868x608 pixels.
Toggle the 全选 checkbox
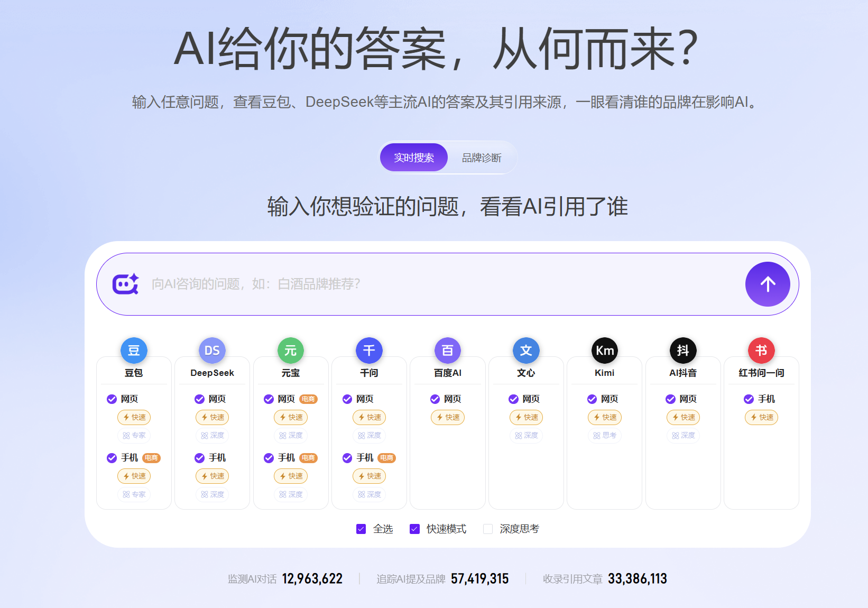point(361,529)
